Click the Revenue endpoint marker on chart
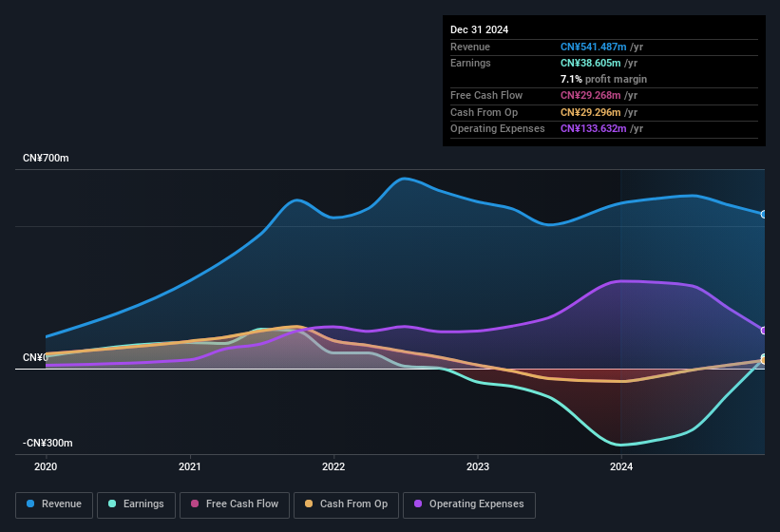This screenshot has height=532, width=780. pyautogui.click(x=764, y=215)
